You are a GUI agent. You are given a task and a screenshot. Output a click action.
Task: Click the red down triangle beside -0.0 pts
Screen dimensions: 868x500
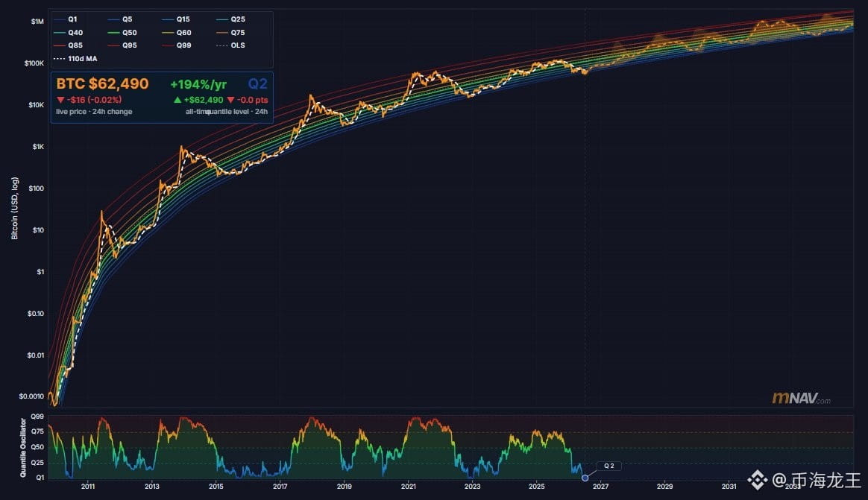tap(231, 100)
